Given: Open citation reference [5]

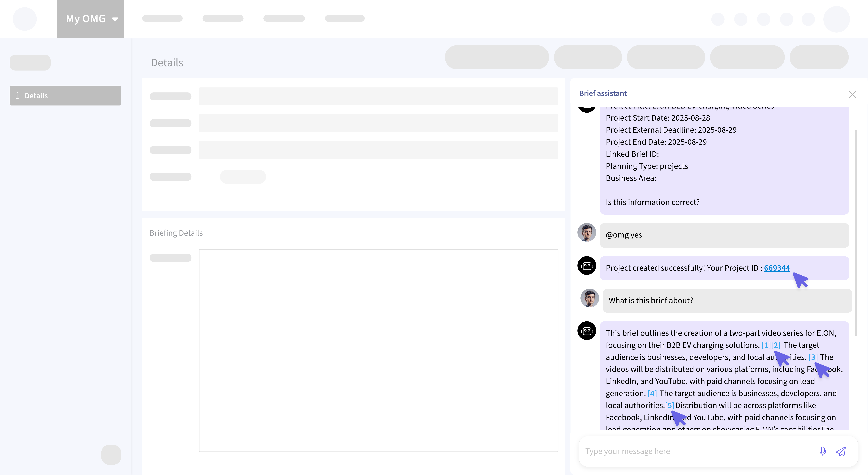Looking at the screenshot, I should pyautogui.click(x=670, y=406).
